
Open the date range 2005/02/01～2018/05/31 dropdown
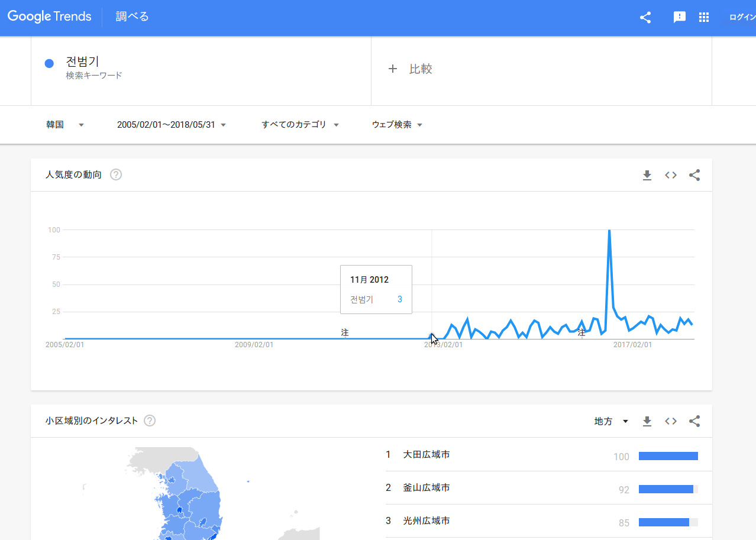click(x=172, y=125)
